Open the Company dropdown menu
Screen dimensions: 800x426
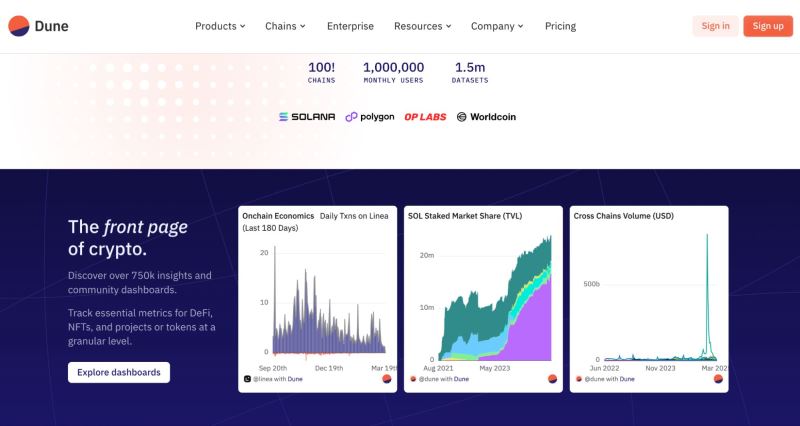click(497, 26)
